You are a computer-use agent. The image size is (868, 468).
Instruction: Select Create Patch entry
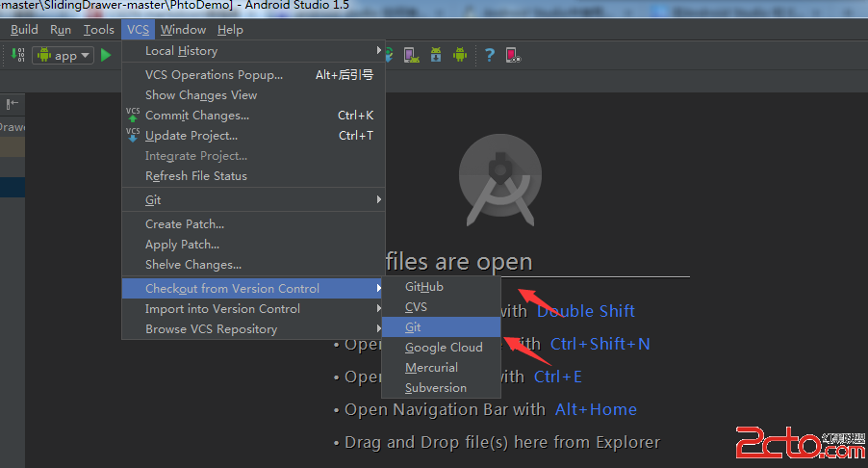click(253, 224)
